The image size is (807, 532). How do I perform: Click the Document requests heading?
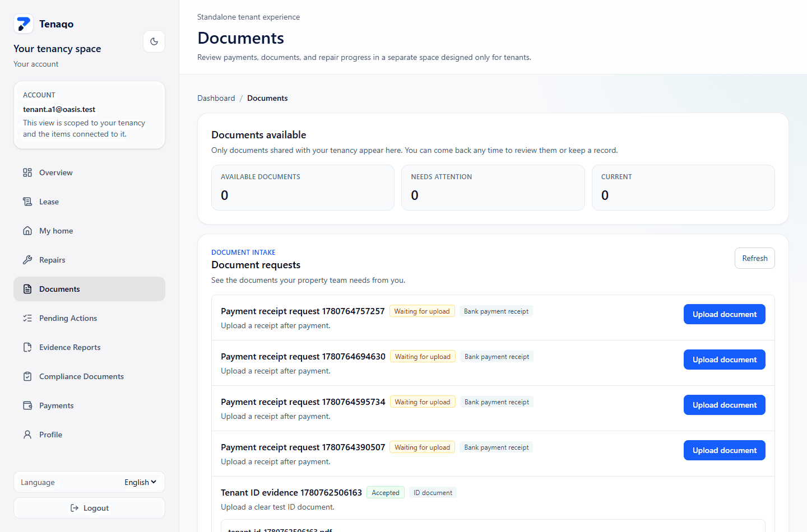[x=256, y=265]
